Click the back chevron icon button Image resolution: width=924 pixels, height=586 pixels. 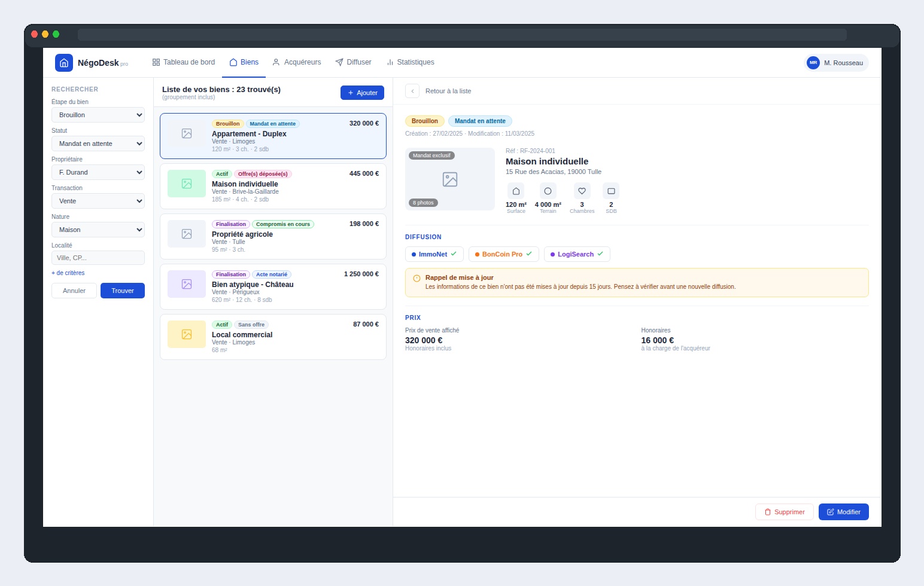coord(412,91)
